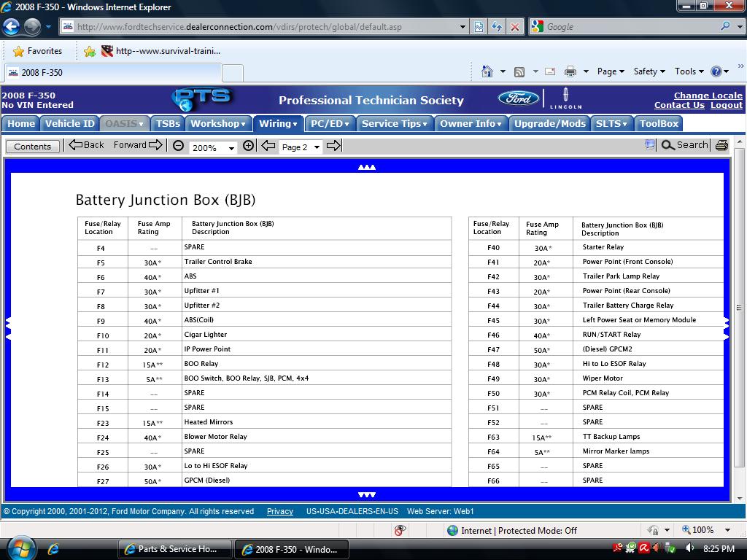The image size is (747, 560).
Task: Open the Home navigation tab
Action: coord(20,123)
